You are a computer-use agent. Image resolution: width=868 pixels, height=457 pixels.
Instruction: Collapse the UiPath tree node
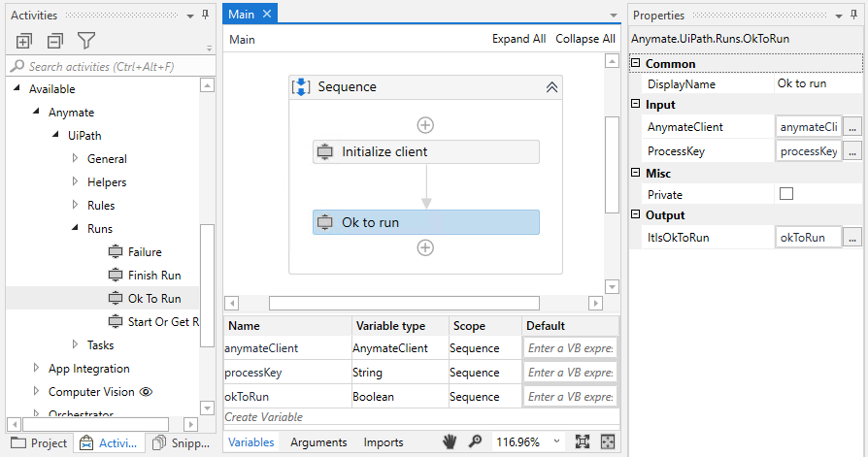pyautogui.click(x=56, y=135)
